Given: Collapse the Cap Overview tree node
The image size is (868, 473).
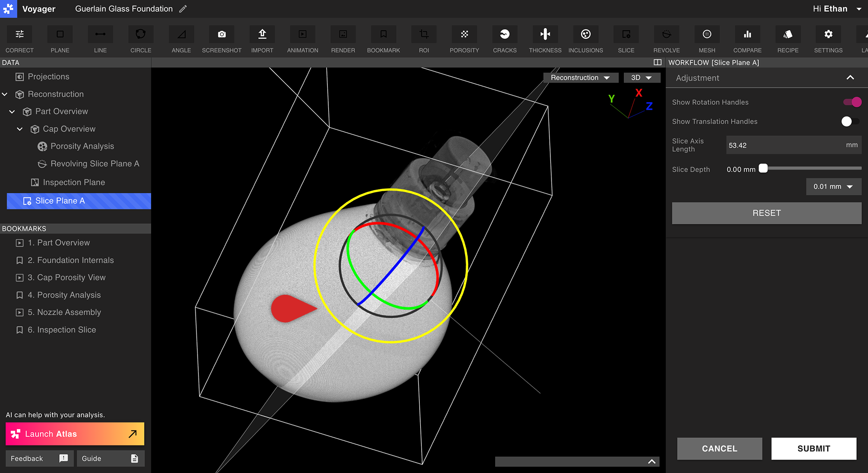Looking at the screenshot, I should 20,129.
